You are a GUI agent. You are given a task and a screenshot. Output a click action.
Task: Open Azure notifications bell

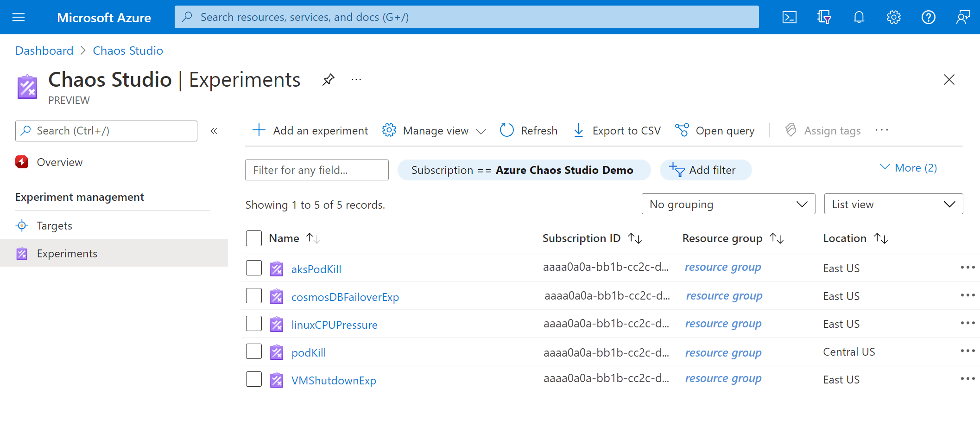[x=859, y=17]
